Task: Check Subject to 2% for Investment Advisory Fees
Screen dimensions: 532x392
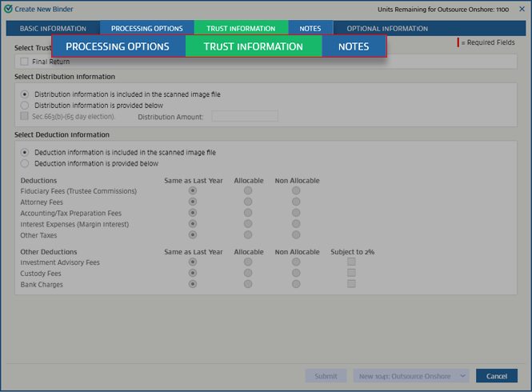Action: pos(351,262)
